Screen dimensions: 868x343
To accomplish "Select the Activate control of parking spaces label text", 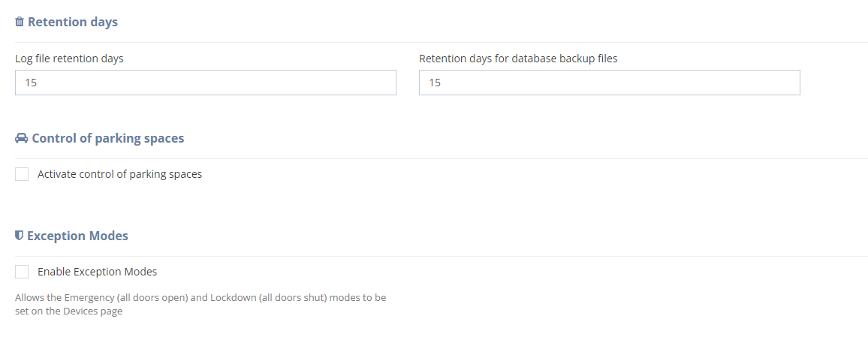I will coord(119,174).
